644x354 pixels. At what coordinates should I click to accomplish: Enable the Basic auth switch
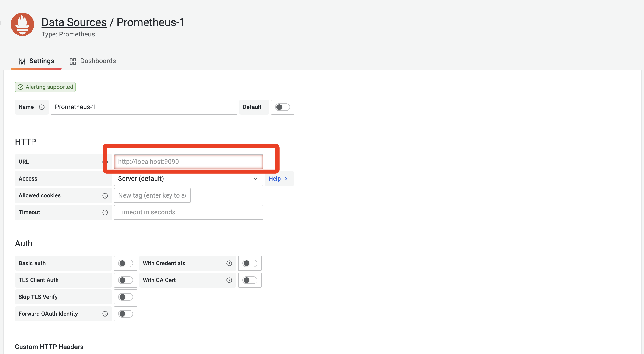[x=125, y=263]
